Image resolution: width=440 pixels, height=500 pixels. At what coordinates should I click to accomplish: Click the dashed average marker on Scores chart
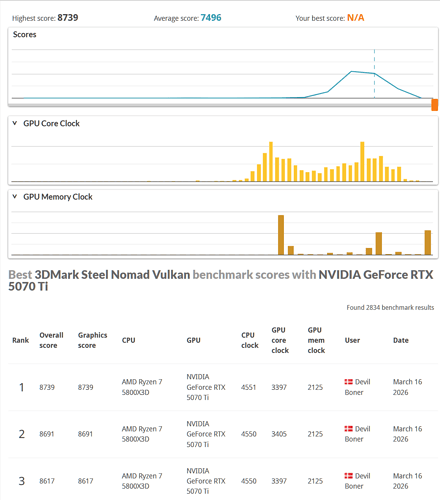374,74
